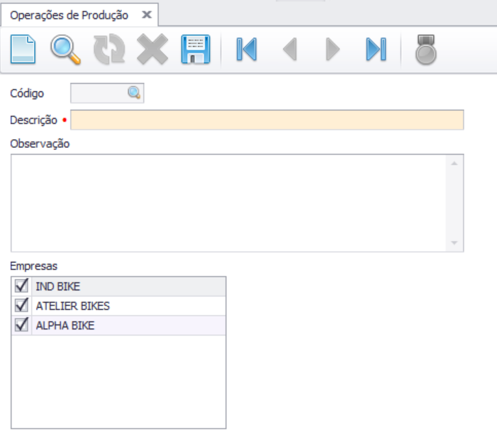Viewport: 497px width, 448px height.
Task: Toggle the ATELIER BIKES checkbox
Action: click(x=21, y=306)
